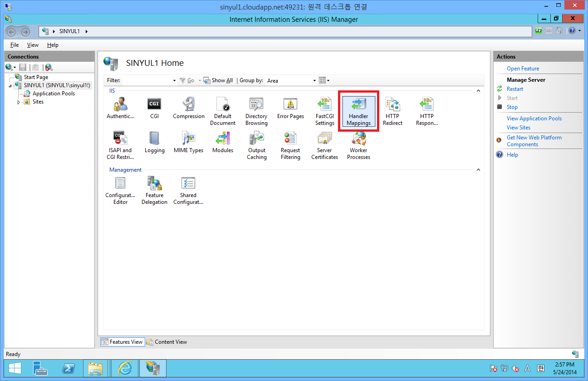Open the Authentication feature icon

point(120,108)
